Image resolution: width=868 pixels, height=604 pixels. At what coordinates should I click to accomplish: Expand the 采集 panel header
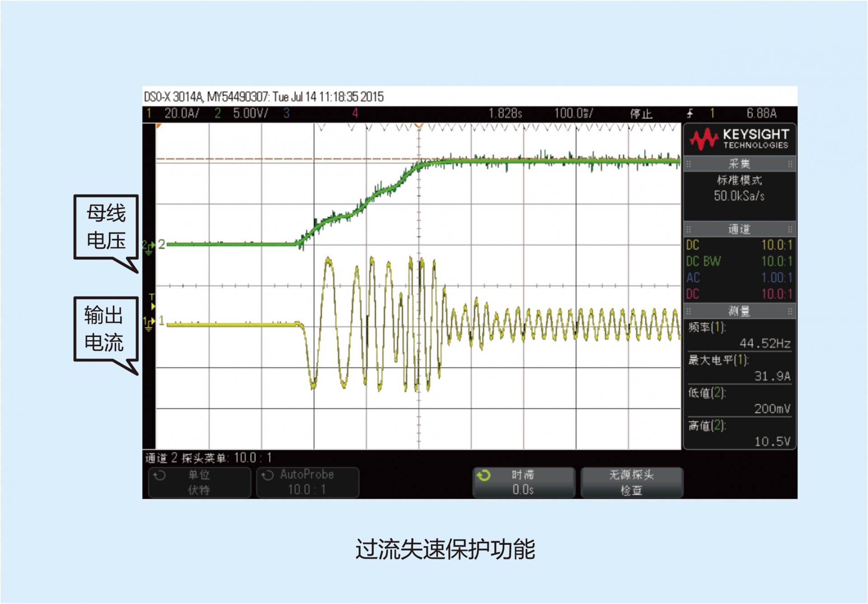tap(739, 164)
